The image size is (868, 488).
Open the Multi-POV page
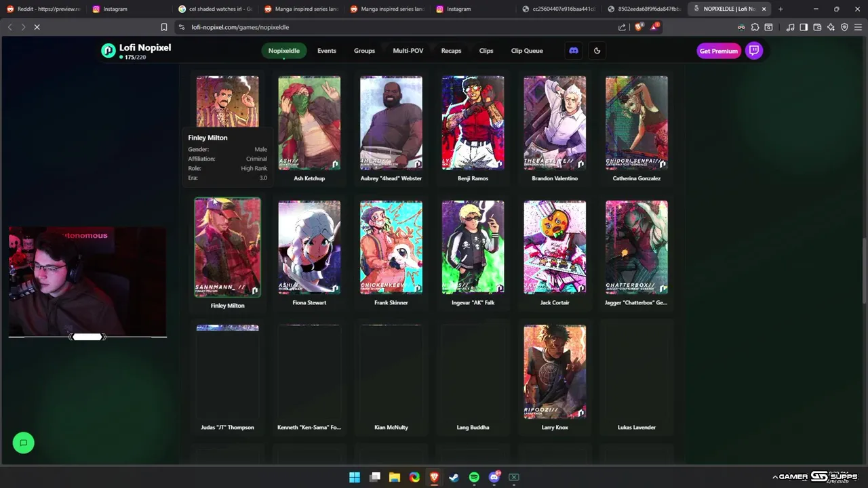tap(408, 51)
